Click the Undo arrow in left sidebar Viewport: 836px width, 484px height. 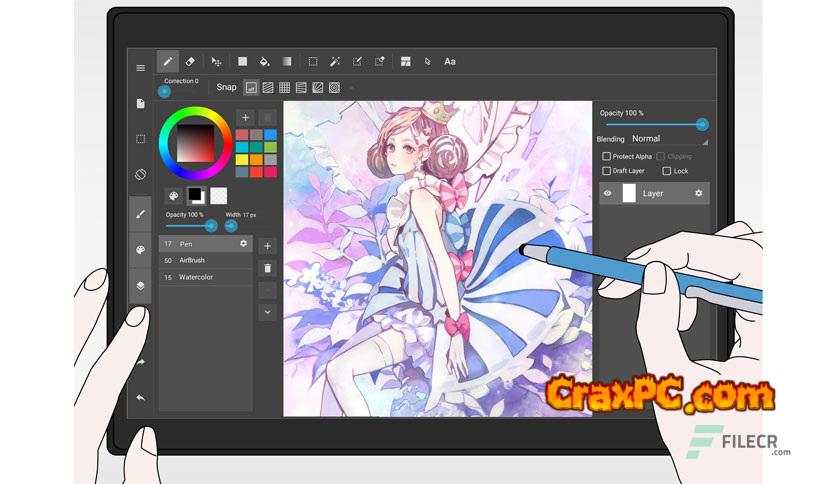point(140,397)
